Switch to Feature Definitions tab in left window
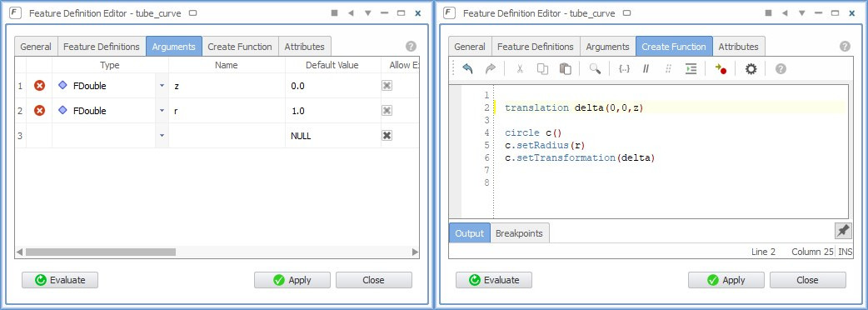 click(x=102, y=47)
